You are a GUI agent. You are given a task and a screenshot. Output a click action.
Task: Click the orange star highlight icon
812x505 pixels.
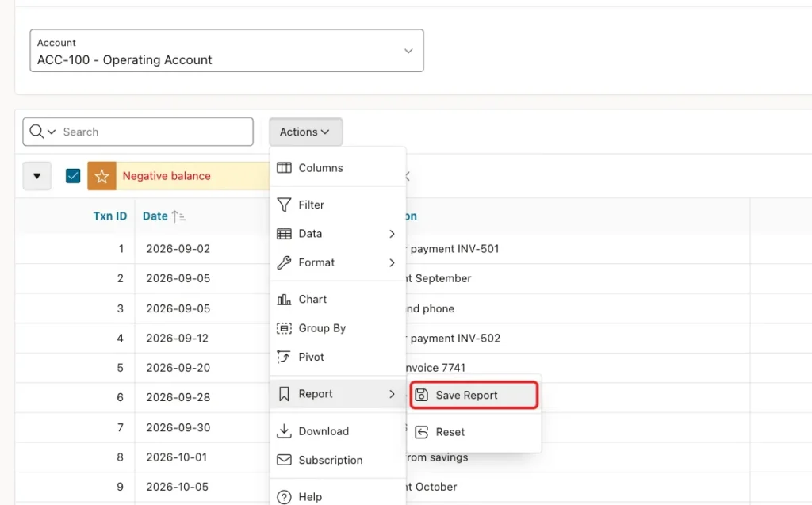pos(101,176)
